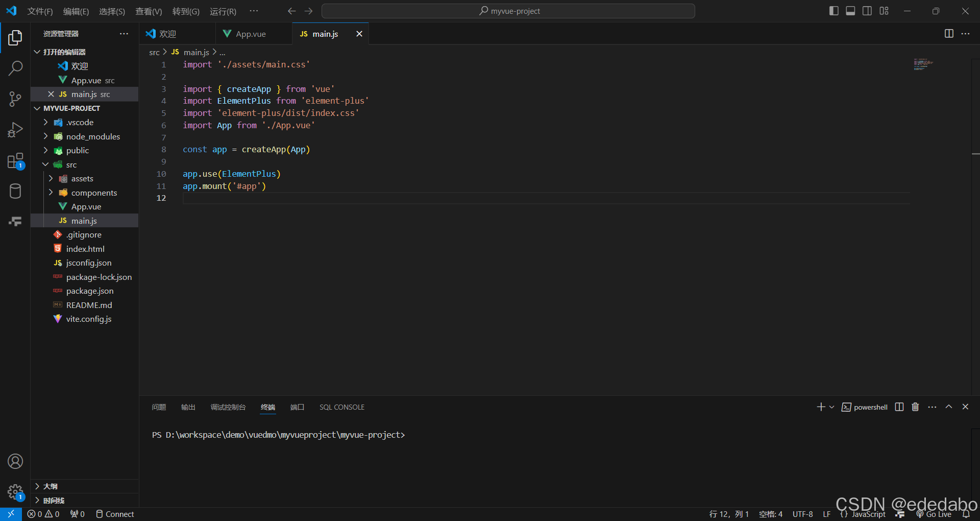
Task: Switch to the Output panel tab
Action: coord(188,407)
